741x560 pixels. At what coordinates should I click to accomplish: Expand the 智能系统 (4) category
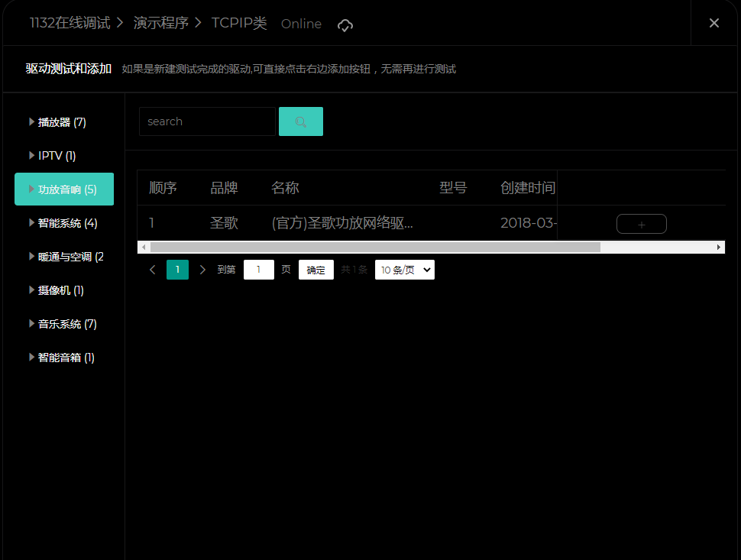click(67, 223)
